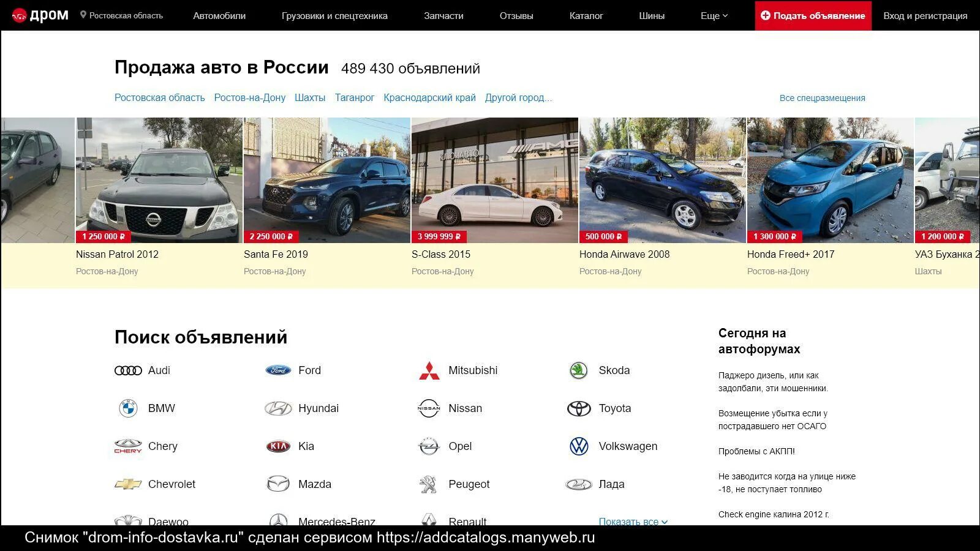980x551 pixels.
Task: Click the Лада brand logo
Action: [579, 484]
